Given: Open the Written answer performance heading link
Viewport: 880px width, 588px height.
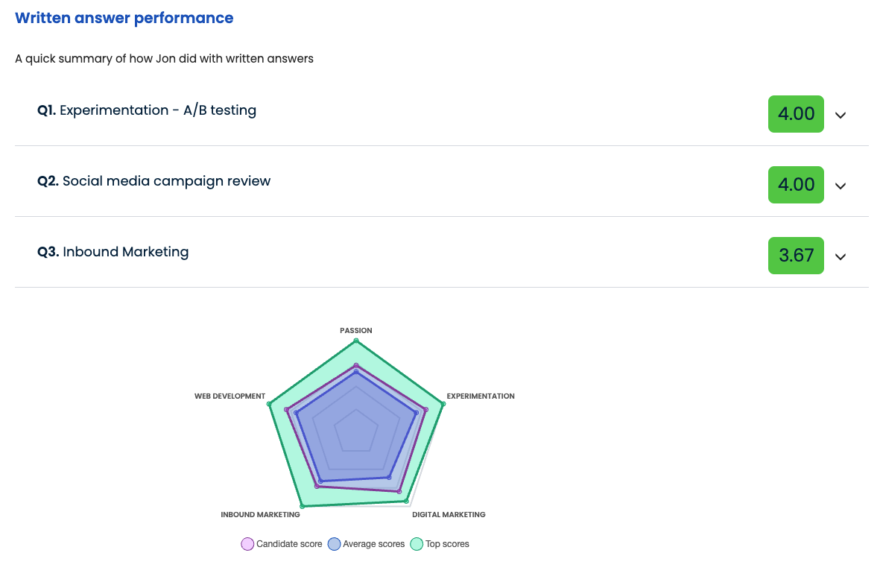Looking at the screenshot, I should click(x=124, y=17).
